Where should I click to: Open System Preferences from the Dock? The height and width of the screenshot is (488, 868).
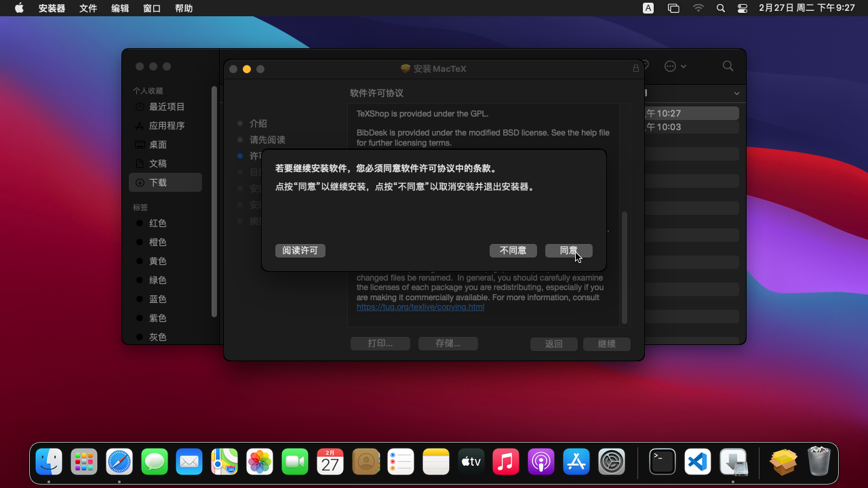click(x=612, y=462)
